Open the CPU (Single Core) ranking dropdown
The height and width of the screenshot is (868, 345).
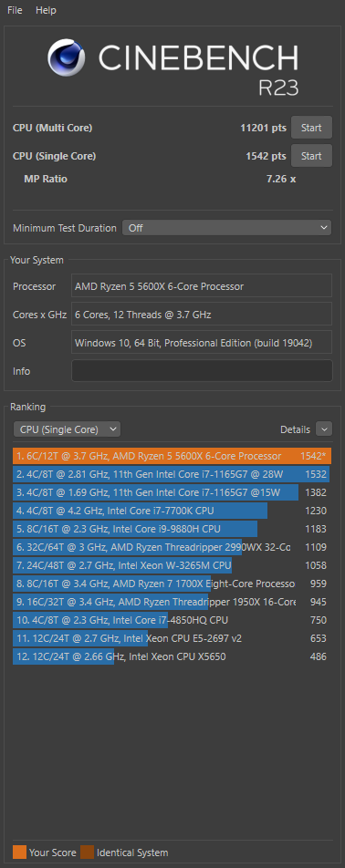pyautogui.click(x=67, y=429)
